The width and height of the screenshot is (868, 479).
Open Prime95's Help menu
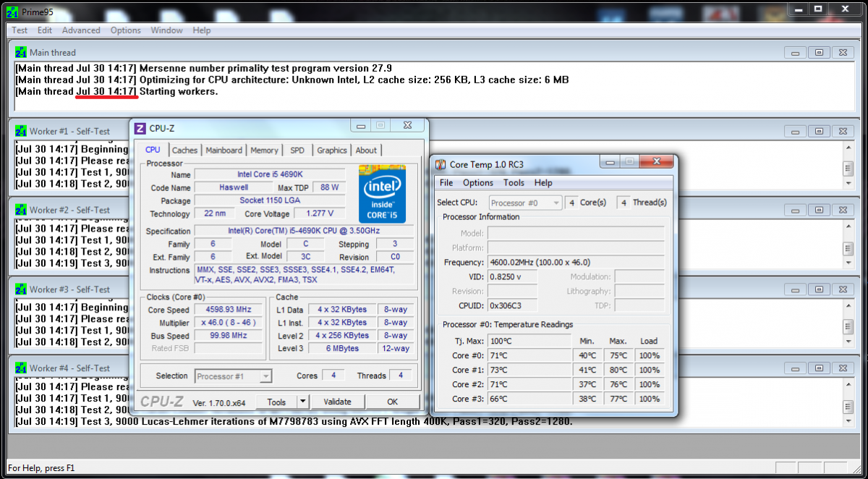click(202, 30)
